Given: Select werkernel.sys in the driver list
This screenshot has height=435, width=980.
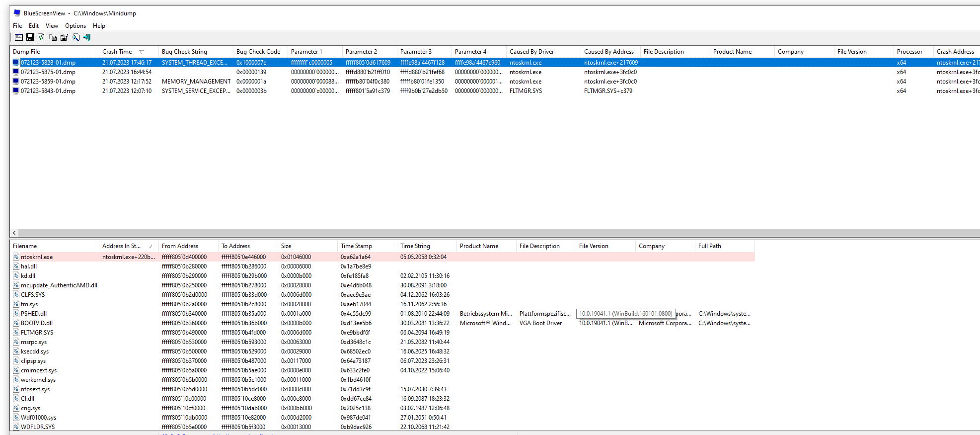Looking at the screenshot, I should coord(38,380).
